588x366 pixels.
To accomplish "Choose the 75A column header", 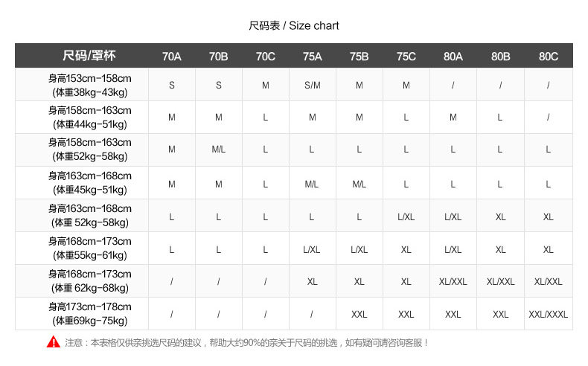I will click(x=312, y=57).
